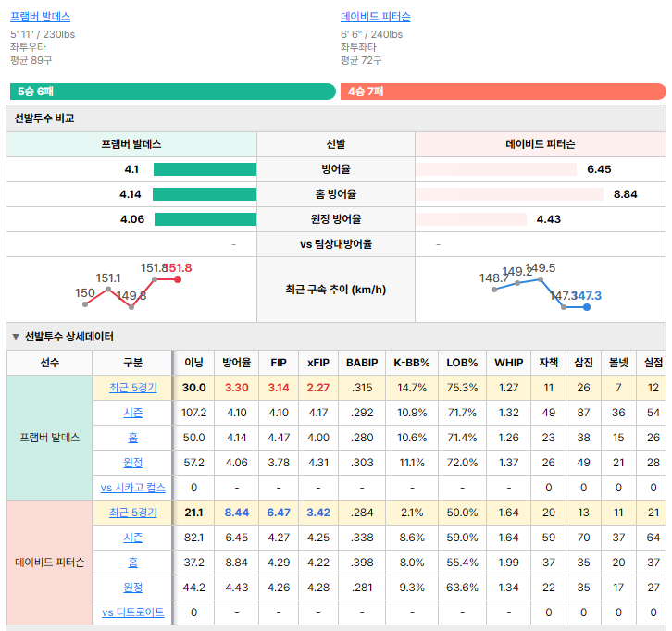Click the 볼넷 column header
This screenshot has height=631, width=672.
(x=618, y=363)
